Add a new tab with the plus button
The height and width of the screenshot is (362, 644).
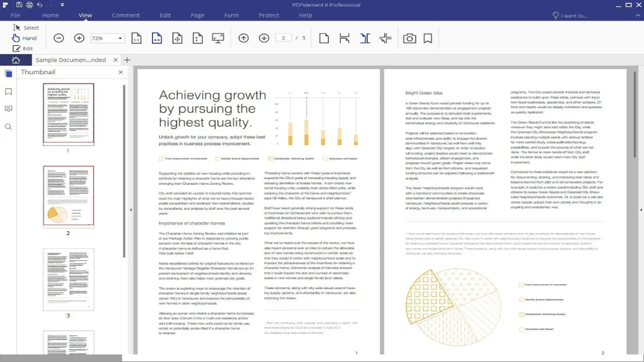[x=127, y=60]
